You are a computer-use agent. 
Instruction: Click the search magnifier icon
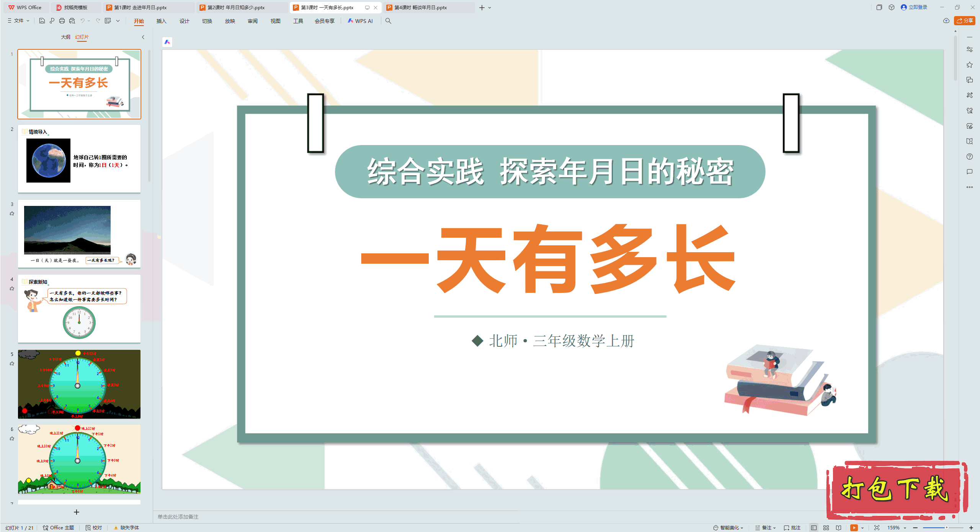click(x=388, y=21)
